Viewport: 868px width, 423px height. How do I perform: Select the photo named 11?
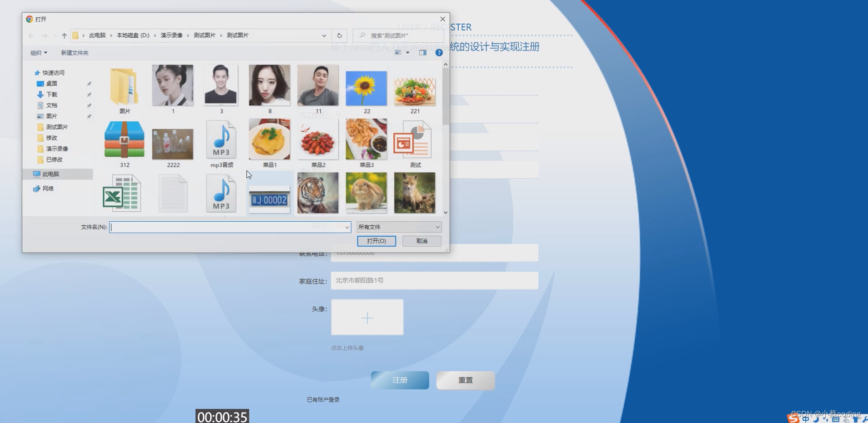pyautogui.click(x=318, y=85)
